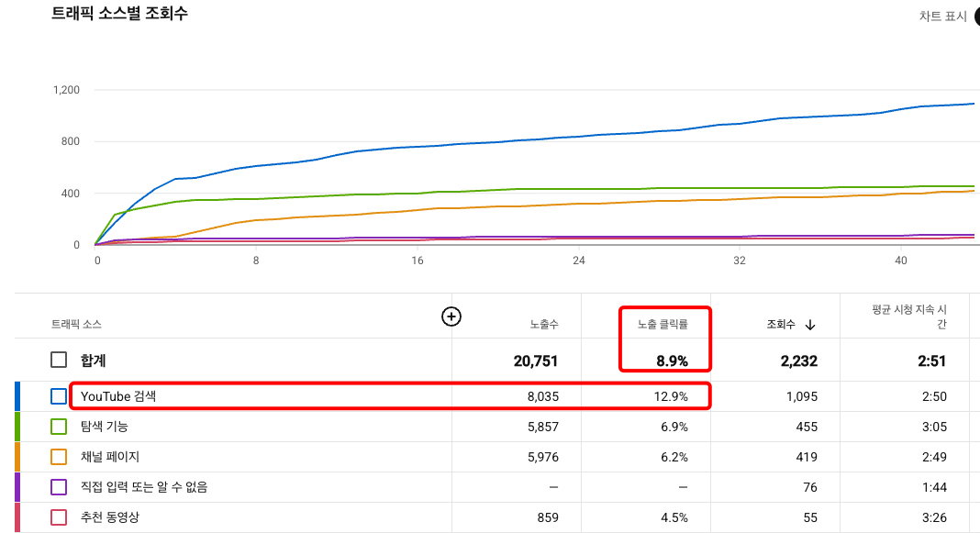The width and height of the screenshot is (980, 533).
Task: Click the orange 채널 페이지 color bar
Action: click(x=17, y=457)
